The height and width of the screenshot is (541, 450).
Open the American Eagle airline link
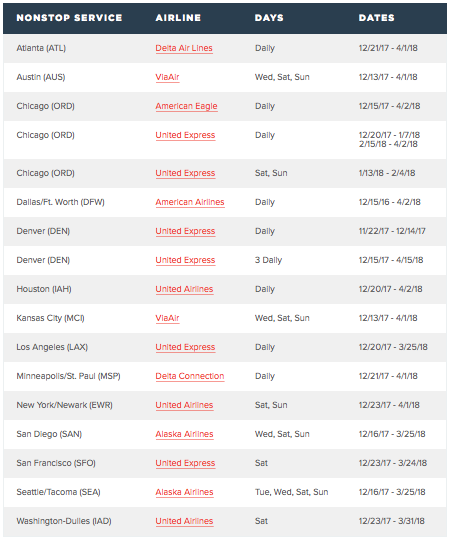click(186, 106)
